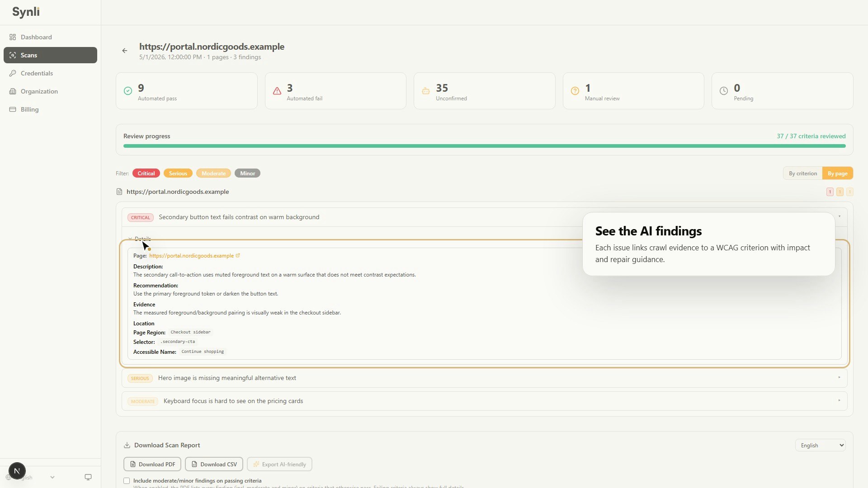Click the monitor theme icon in the sidebar footer

(88, 477)
